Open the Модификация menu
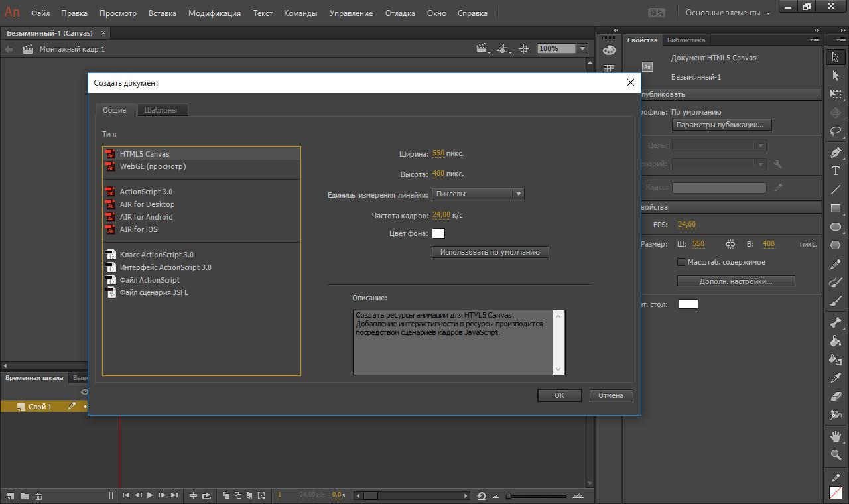This screenshot has height=504, width=849. pyautogui.click(x=214, y=13)
